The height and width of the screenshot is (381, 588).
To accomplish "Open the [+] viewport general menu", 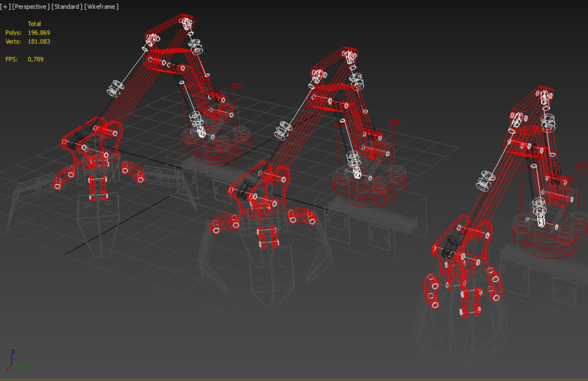I will [5, 7].
